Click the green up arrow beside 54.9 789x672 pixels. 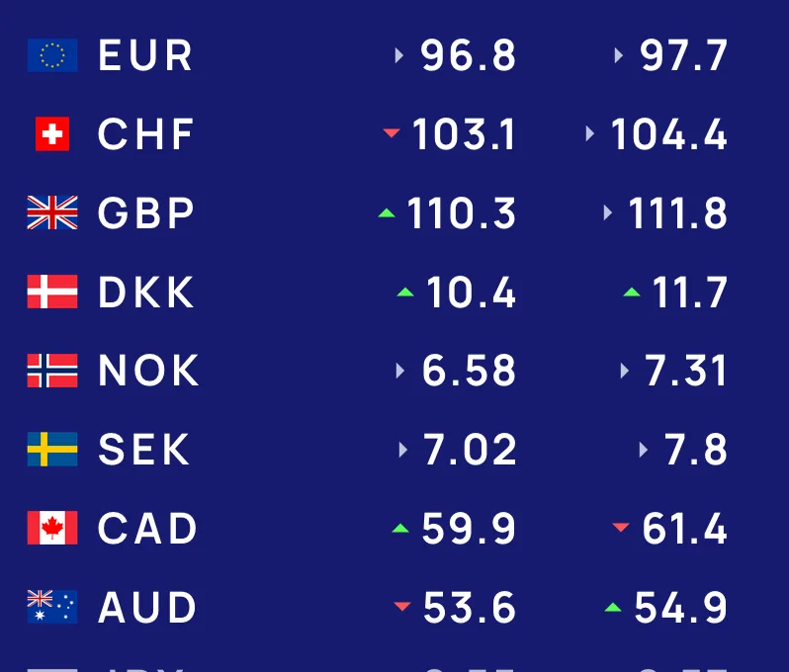[613, 607]
